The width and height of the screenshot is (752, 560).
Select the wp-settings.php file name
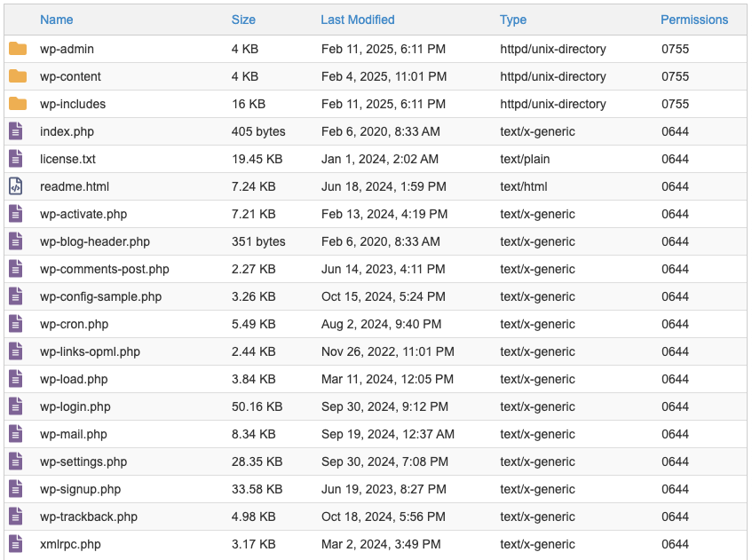[x=83, y=461]
